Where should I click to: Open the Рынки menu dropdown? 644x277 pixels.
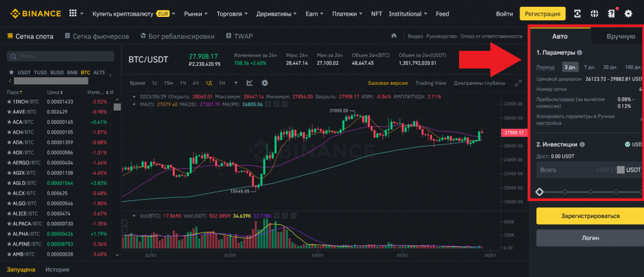pyautogui.click(x=196, y=14)
